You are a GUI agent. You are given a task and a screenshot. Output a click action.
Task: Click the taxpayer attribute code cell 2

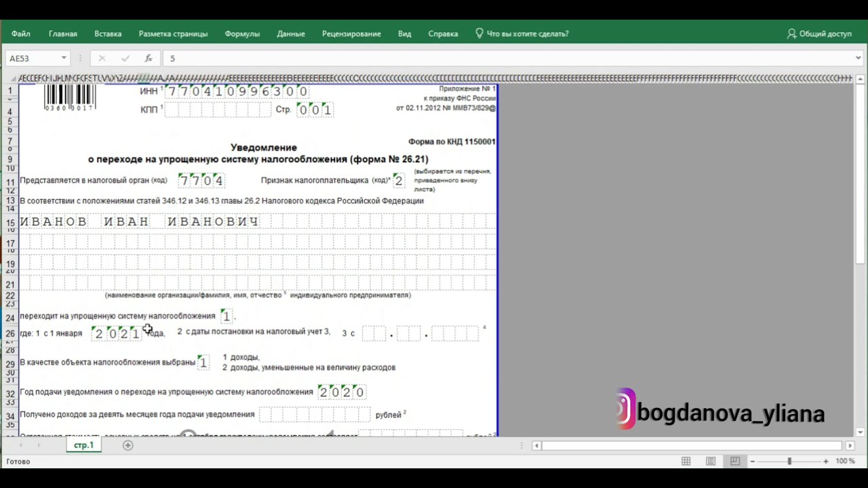(x=399, y=180)
